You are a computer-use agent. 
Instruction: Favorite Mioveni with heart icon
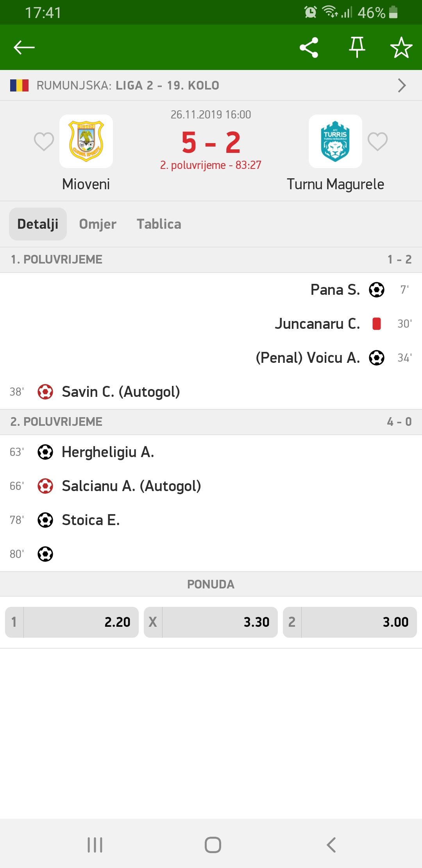coord(44,142)
